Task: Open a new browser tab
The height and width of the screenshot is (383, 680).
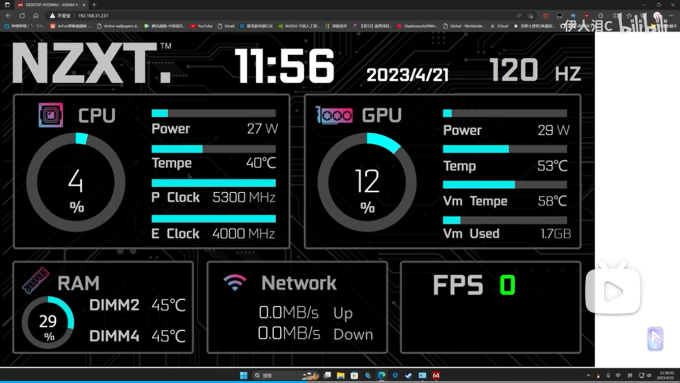Action: [x=94, y=5]
